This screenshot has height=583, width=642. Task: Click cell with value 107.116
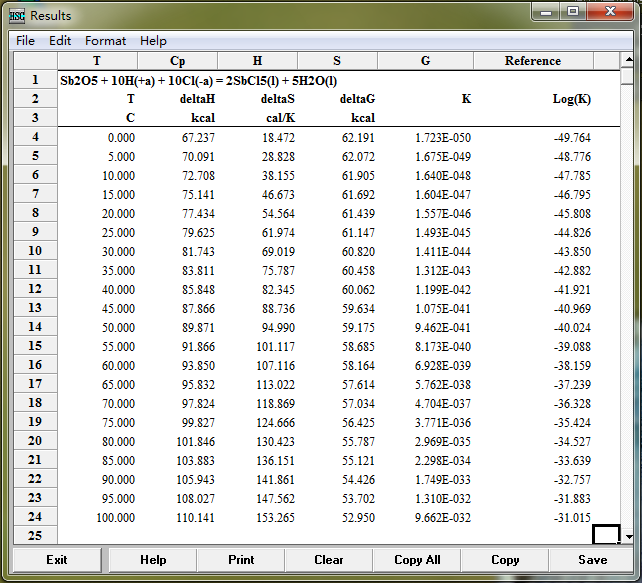point(276,366)
